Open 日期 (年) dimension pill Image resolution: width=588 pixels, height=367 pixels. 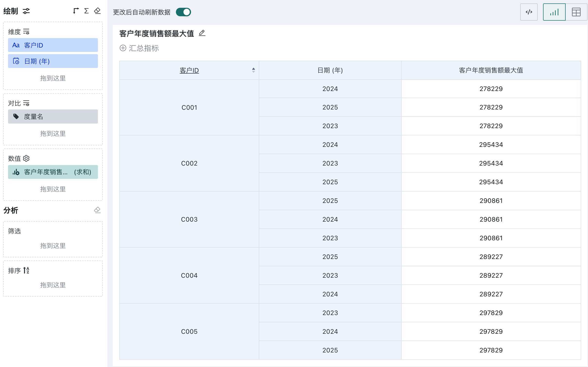[53, 61]
